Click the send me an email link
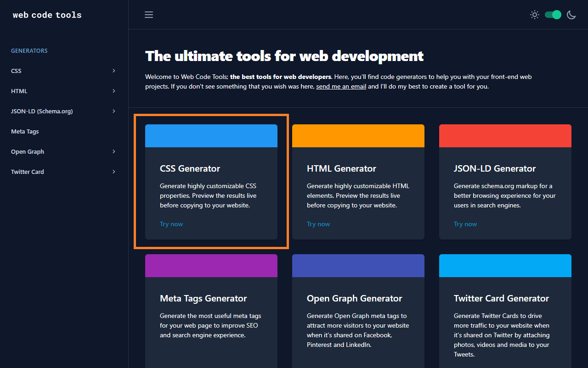This screenshot has width=588, height=368. pos(341,86)
